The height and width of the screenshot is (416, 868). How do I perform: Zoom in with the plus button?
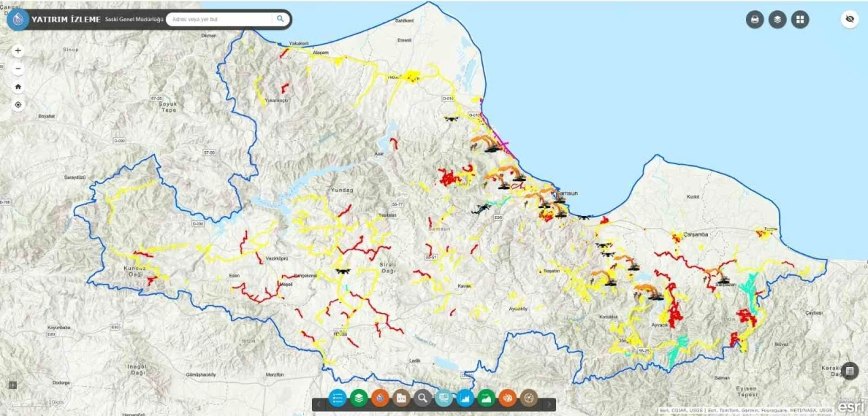pyautogui.click(x=18, y=51)
